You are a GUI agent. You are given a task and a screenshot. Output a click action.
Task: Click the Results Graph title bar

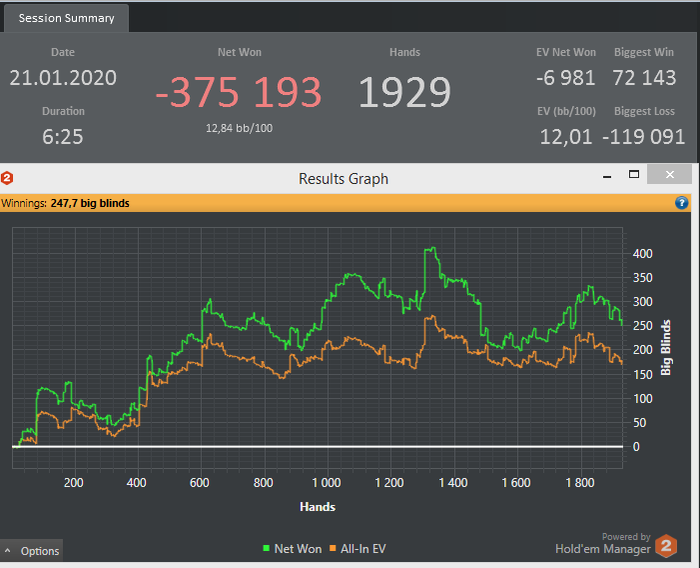(x=343, y=179)
